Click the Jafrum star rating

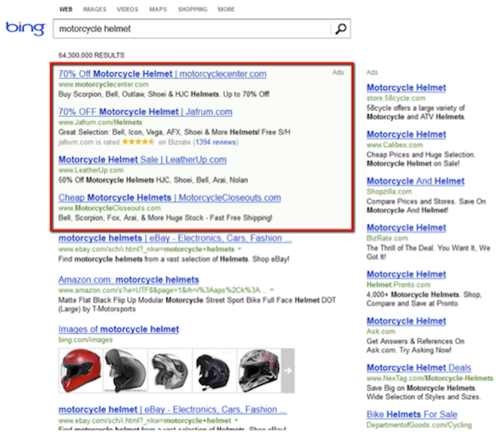pos(138,141)
